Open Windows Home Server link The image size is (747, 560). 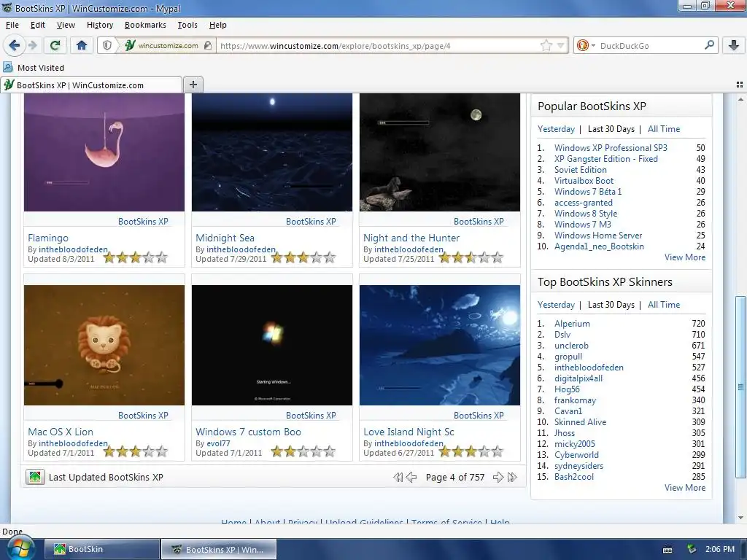click(x=598, y=236)
